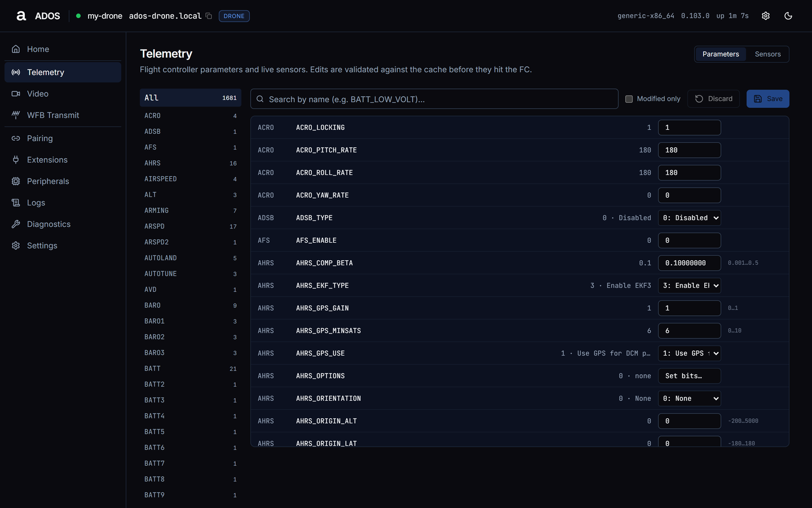Edit the AHRS_COMP_BETA value field
Viewport: 812px width, 508px height.
(690, 263)
